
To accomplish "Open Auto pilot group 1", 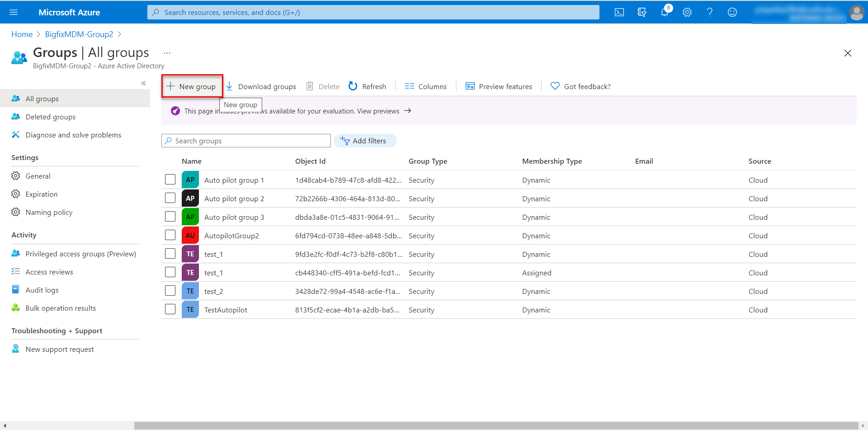I will [x=234, y=180].
